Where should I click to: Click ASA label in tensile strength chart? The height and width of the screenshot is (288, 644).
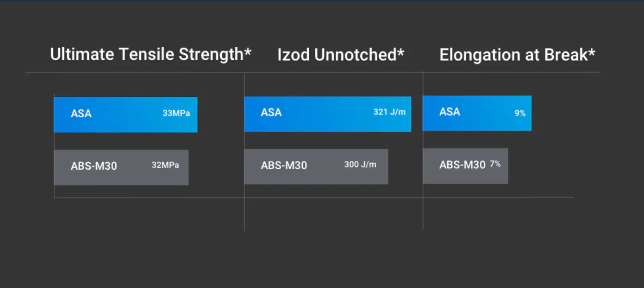click(x=81, y=114)
